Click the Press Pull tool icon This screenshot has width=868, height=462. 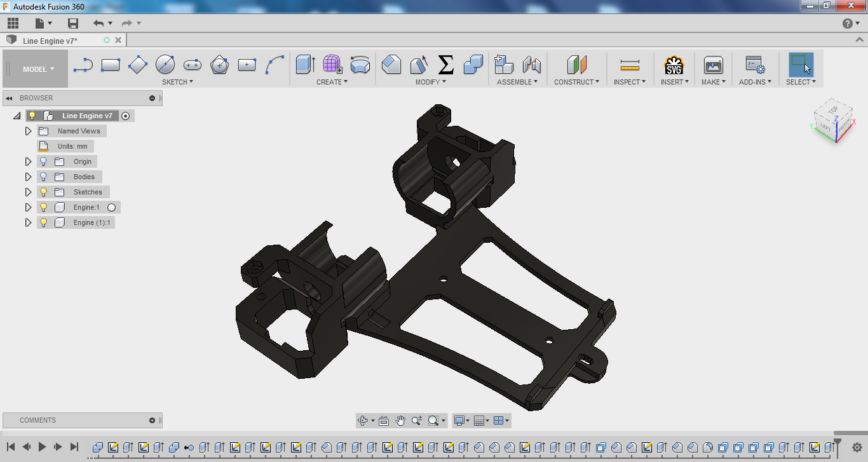tap(391, 64)
